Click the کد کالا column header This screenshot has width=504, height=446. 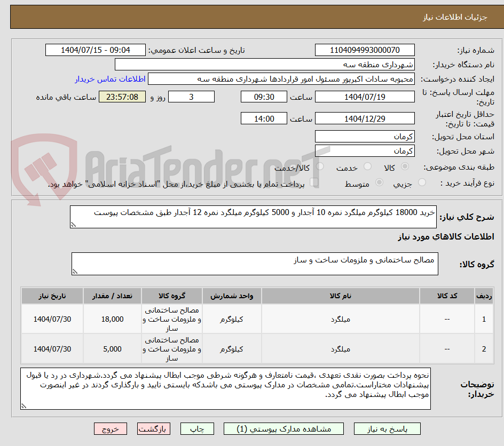coord(447,296)
